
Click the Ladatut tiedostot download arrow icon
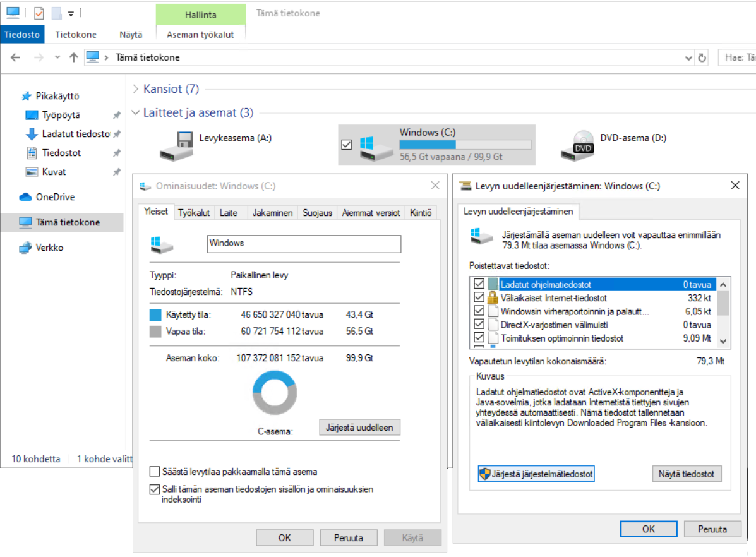click(32, 134)
